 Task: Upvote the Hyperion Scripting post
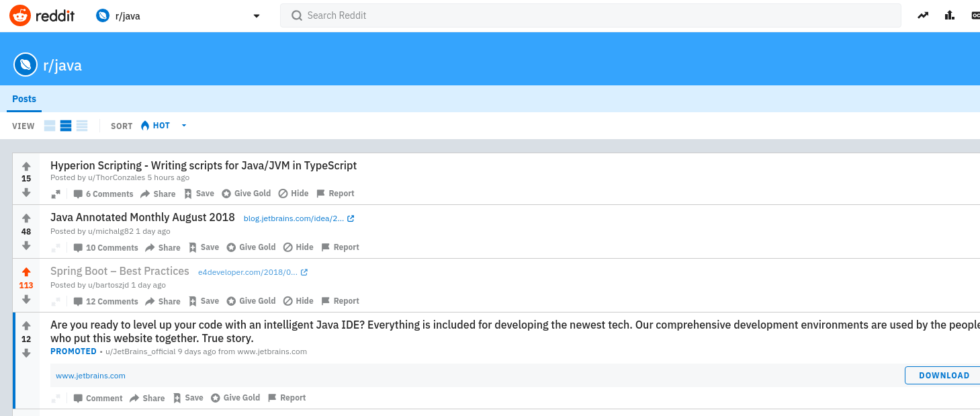(26, 166)
